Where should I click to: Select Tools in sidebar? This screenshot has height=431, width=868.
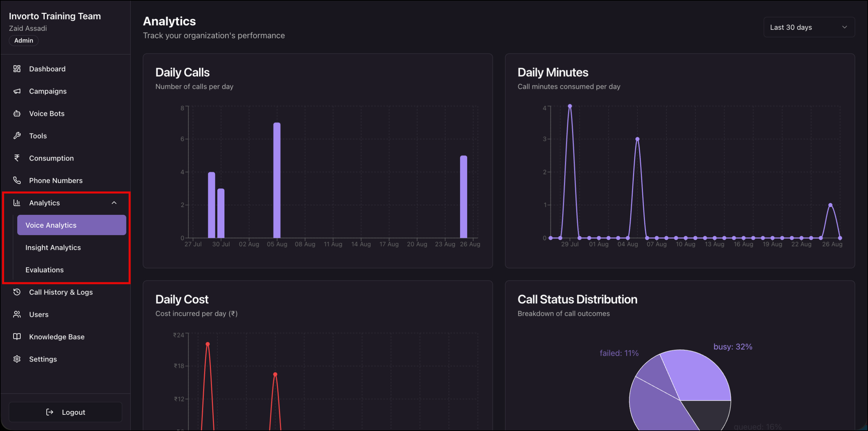click(65, 136)
